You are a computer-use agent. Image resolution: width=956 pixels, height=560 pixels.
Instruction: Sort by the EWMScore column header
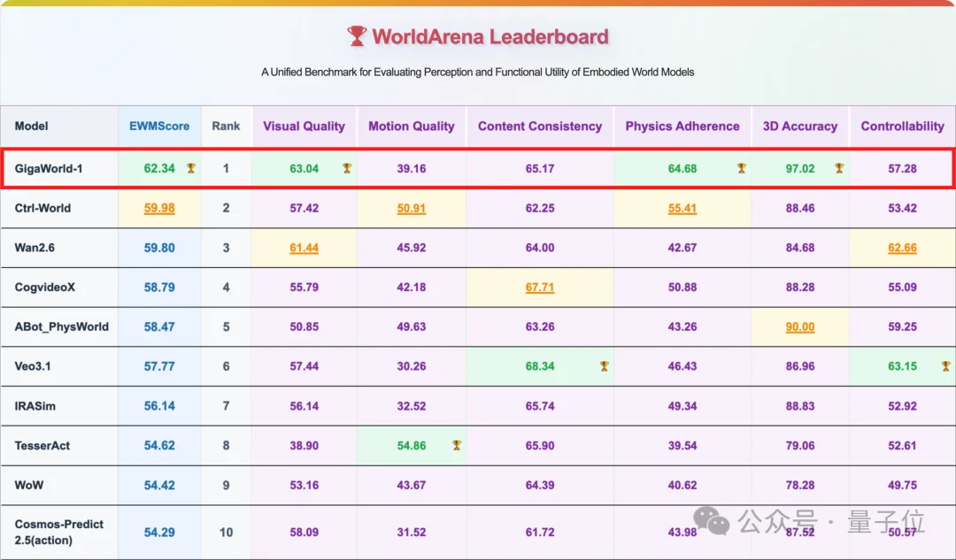159,127
